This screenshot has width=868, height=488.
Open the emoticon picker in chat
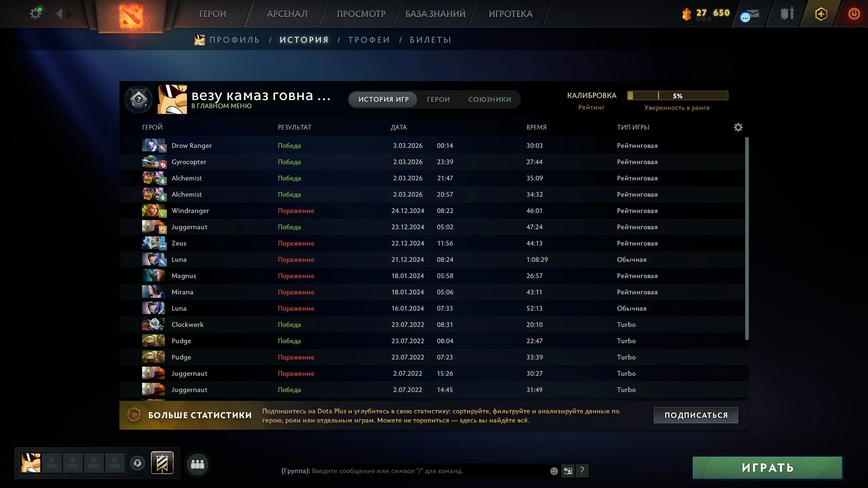pyautogui.click(x=554, y=471)
